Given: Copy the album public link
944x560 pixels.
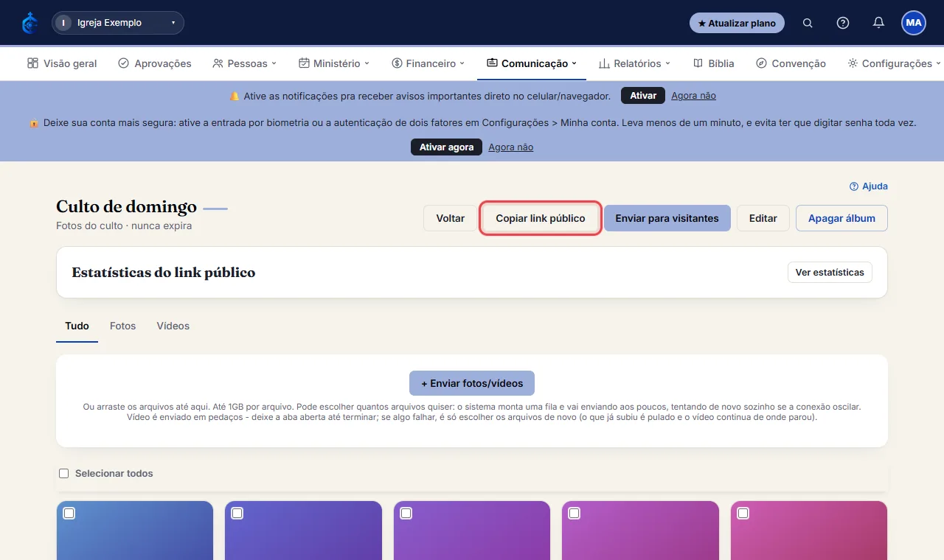Looking at the screenshot, I should click(x=541, y=218).
